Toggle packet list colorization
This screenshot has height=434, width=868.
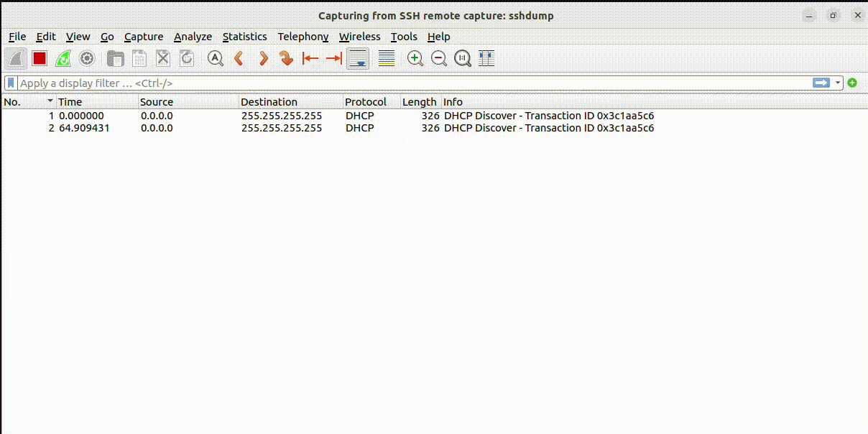click(x=386, y=58)
